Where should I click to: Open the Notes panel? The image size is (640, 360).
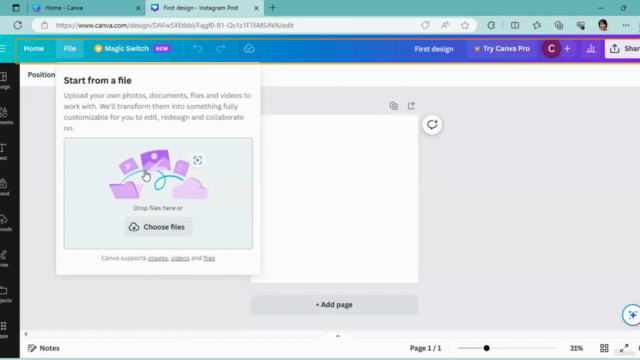44,348
